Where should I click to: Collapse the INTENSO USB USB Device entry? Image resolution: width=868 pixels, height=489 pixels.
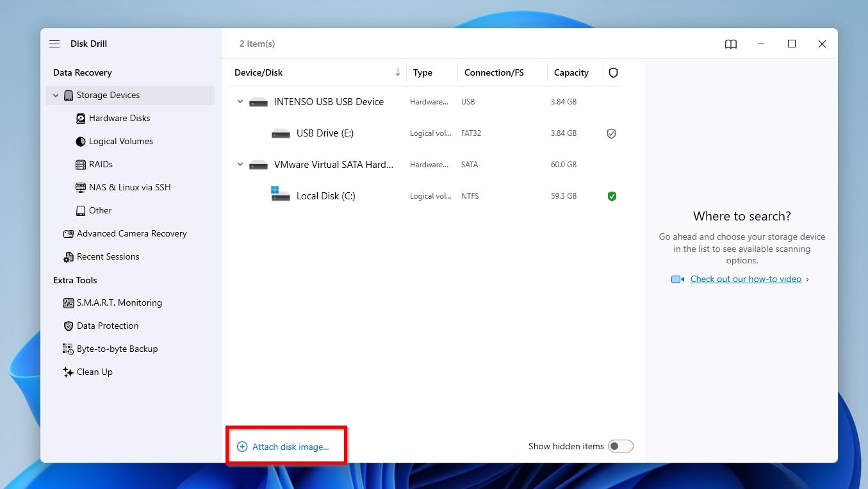(240, 101)
